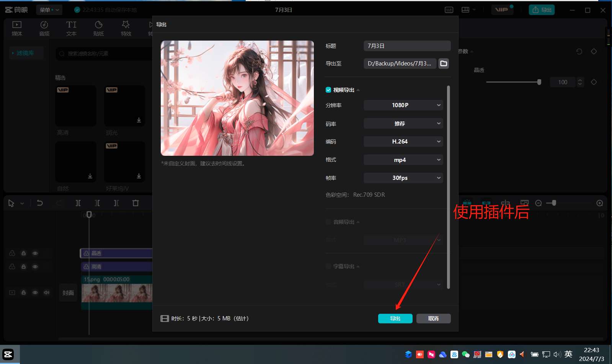Open WeChat from the system tray
The width and height of the screenshot is (612, 364).
point(465,354)
